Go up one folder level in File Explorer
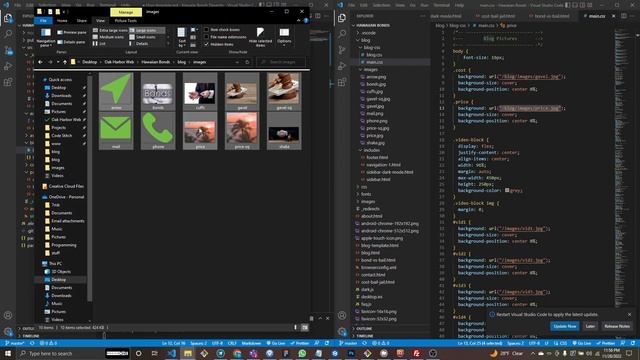640x360 pixels. (x=64, y=62)
